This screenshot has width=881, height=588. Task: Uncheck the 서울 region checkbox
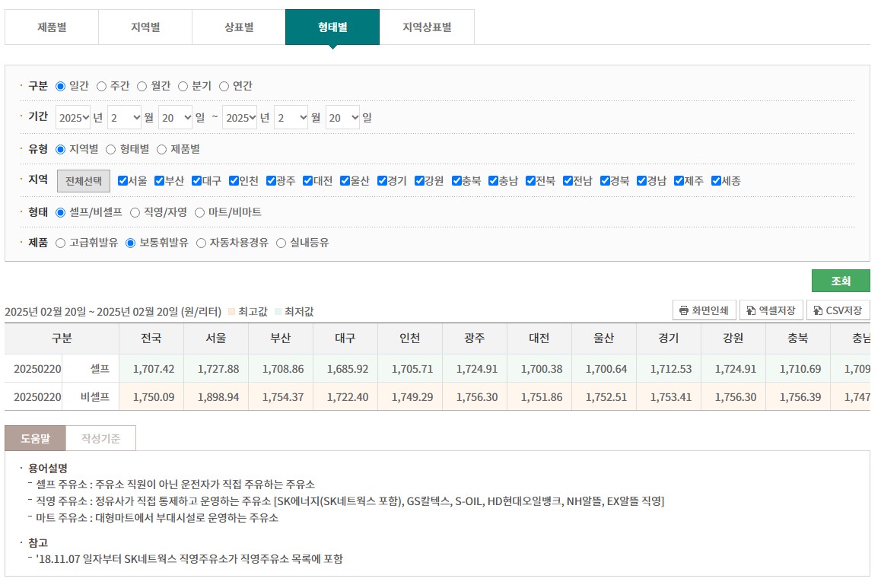(x=122, y=181)
